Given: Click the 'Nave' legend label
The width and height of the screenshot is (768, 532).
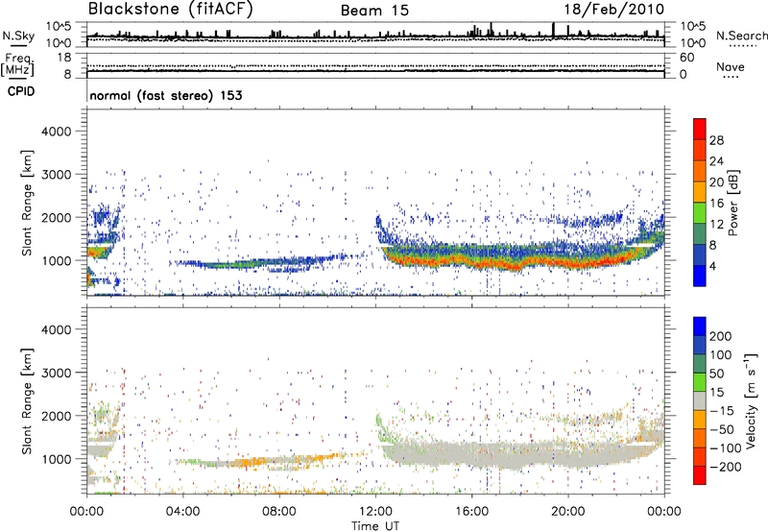Looking at the screenshot, I should [731, 66].
